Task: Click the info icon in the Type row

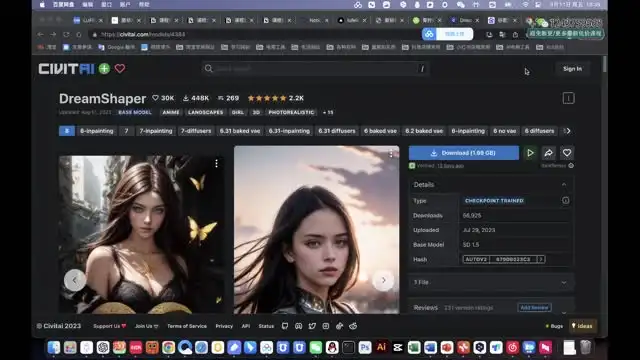Action: tap(565, 200)
